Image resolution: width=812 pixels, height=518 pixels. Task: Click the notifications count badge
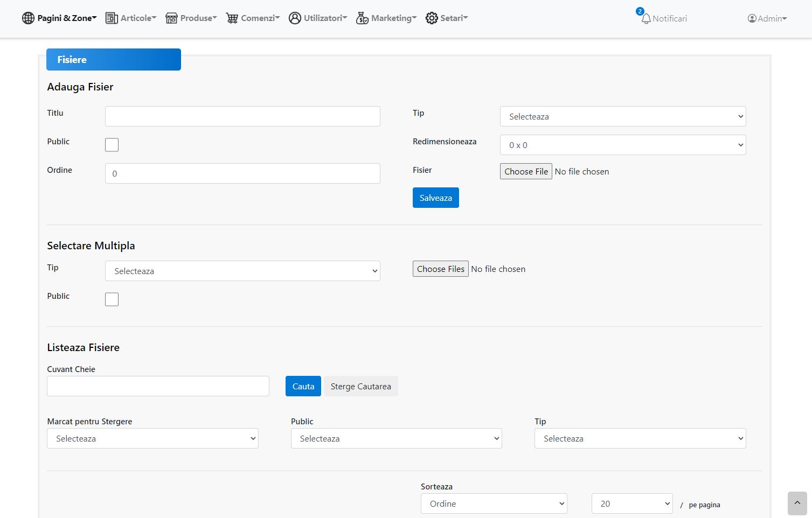[640, 11]
